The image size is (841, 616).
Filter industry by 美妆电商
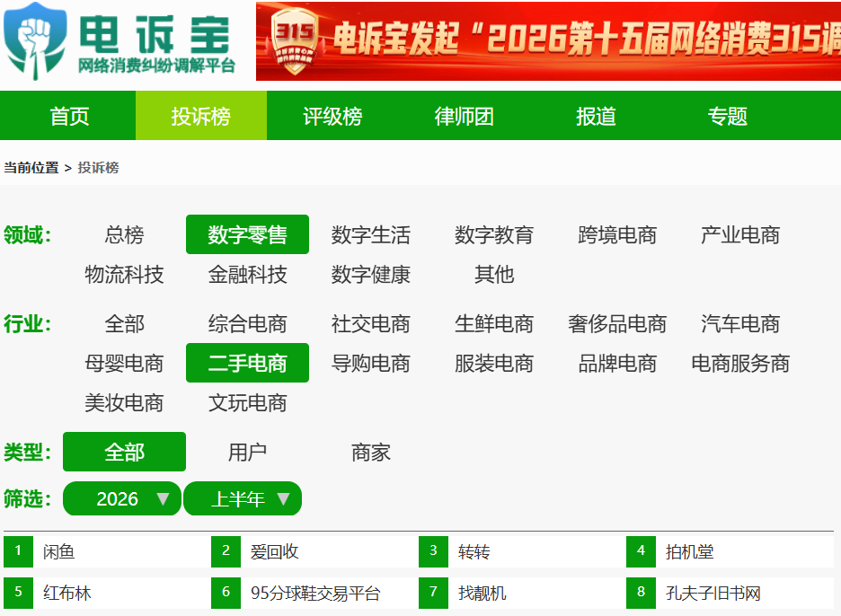[124, 402]
